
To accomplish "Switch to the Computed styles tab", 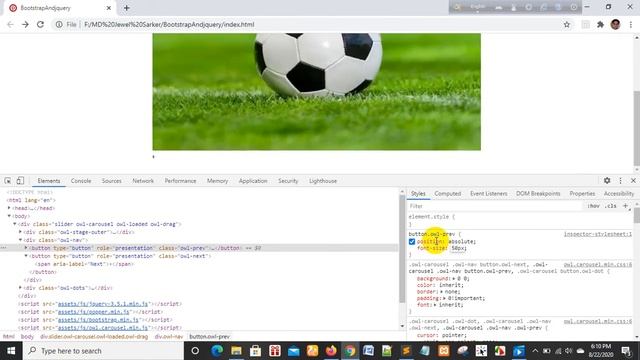I will click(x=447, y=193).
